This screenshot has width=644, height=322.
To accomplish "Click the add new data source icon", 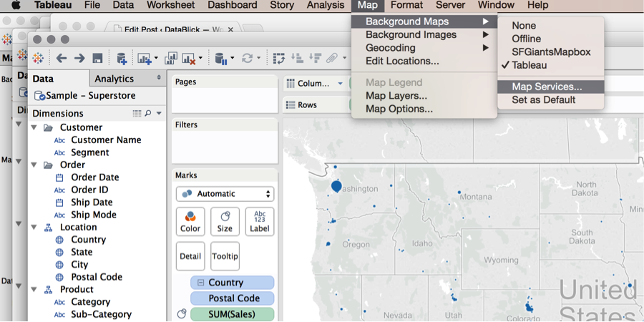I will [122, 58].
